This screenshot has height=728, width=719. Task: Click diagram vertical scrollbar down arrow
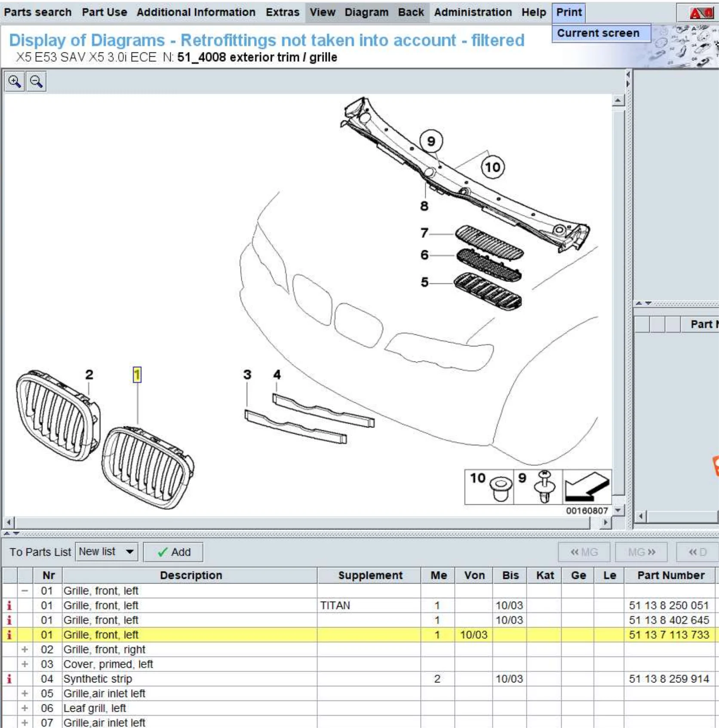618,510
